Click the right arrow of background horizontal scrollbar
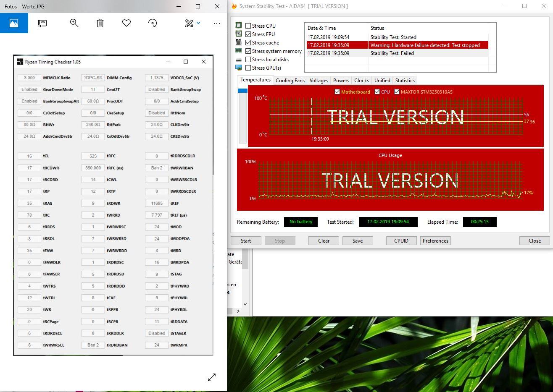The height and width of the screenshot is (392, 553). click(238, 311)
